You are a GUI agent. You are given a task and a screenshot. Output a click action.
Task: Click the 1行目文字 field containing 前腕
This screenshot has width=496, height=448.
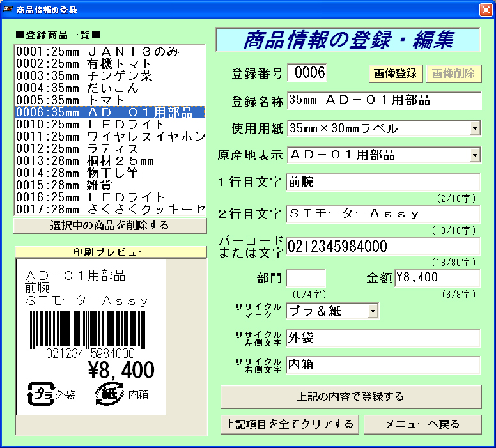click(383, 182)
